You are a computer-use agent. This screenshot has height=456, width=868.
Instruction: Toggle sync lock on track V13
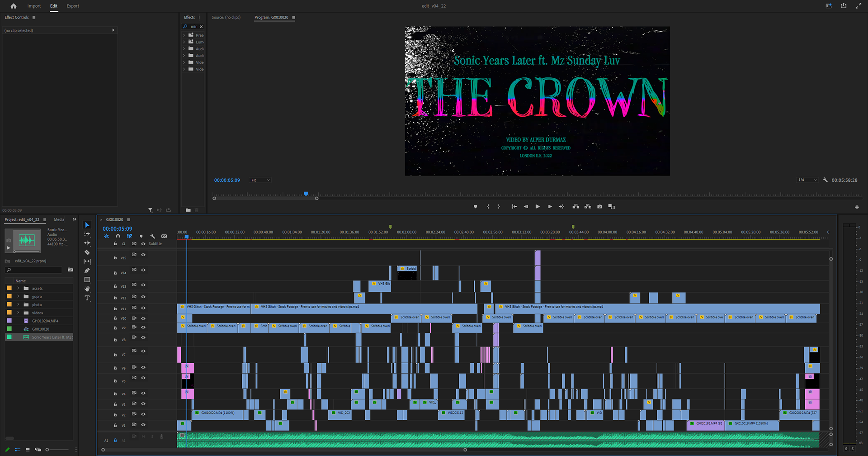134,285
